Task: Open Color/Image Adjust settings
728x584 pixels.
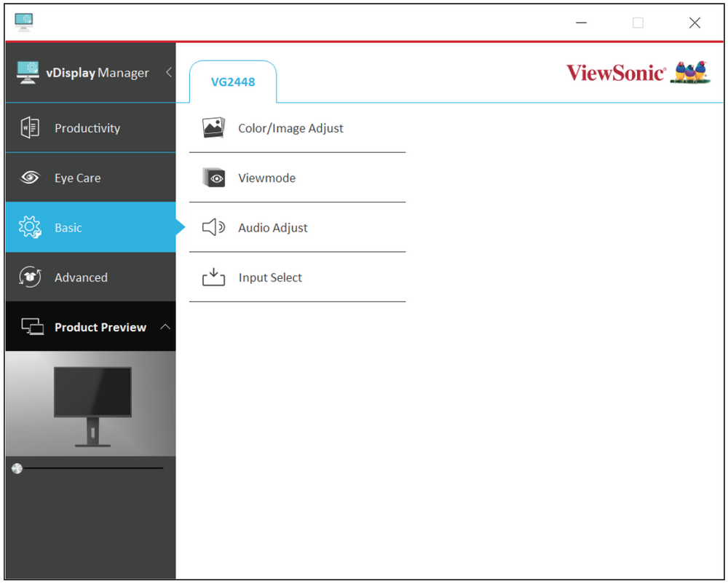Action: pyautogui.click(x=297, y=127)
